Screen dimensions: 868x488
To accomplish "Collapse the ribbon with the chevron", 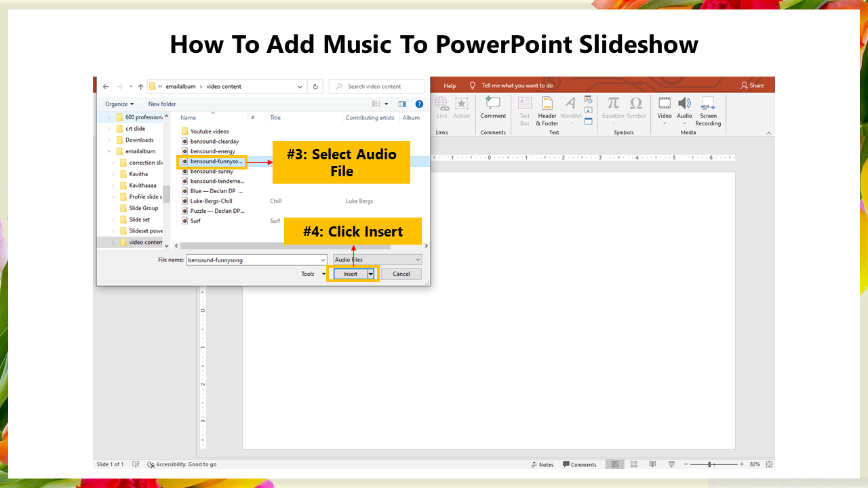I will point(768,133).
